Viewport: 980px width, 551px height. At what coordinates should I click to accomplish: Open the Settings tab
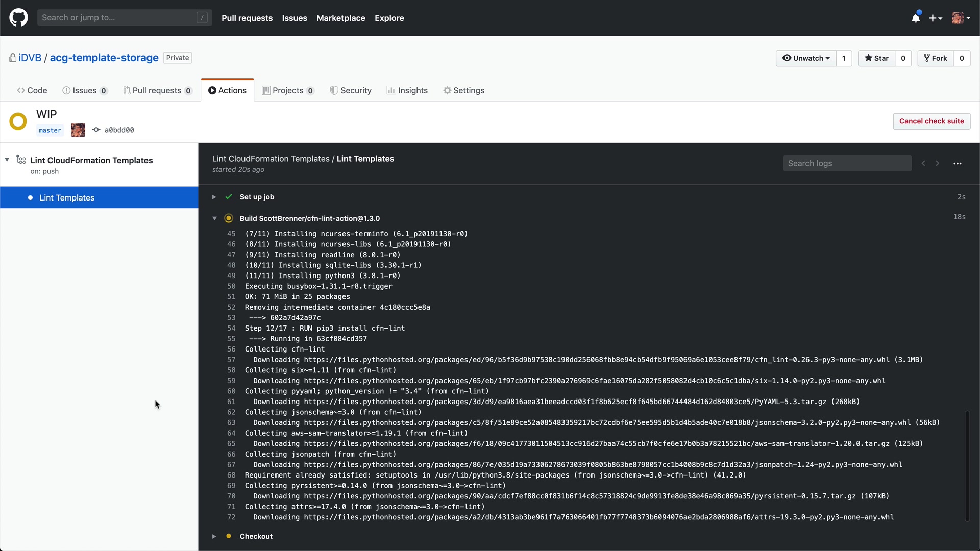point(463,90)
